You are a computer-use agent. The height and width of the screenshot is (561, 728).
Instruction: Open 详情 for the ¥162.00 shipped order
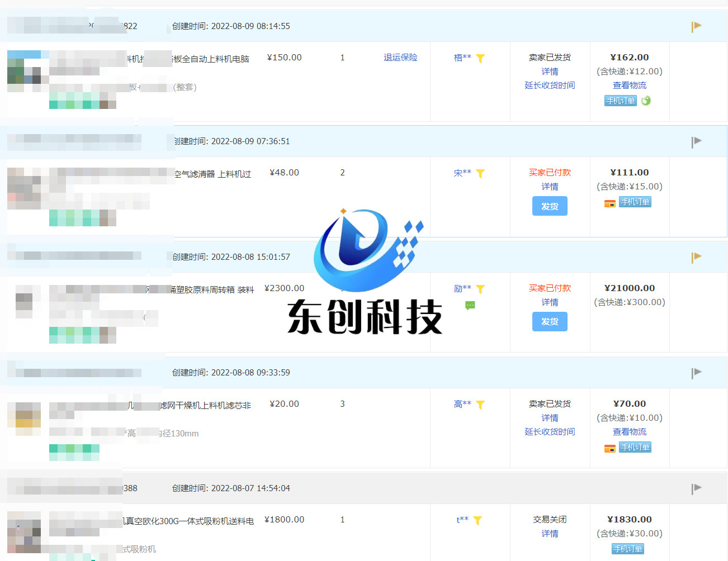tap(550, 72)
